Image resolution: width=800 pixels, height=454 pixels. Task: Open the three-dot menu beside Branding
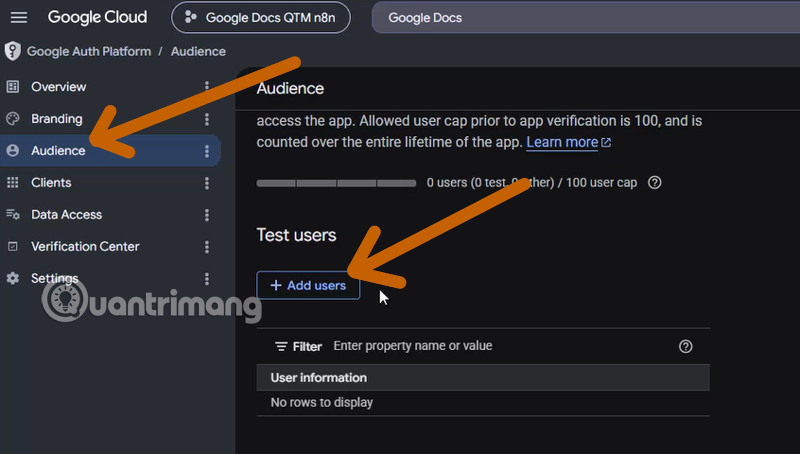click(x=207, y=119)
